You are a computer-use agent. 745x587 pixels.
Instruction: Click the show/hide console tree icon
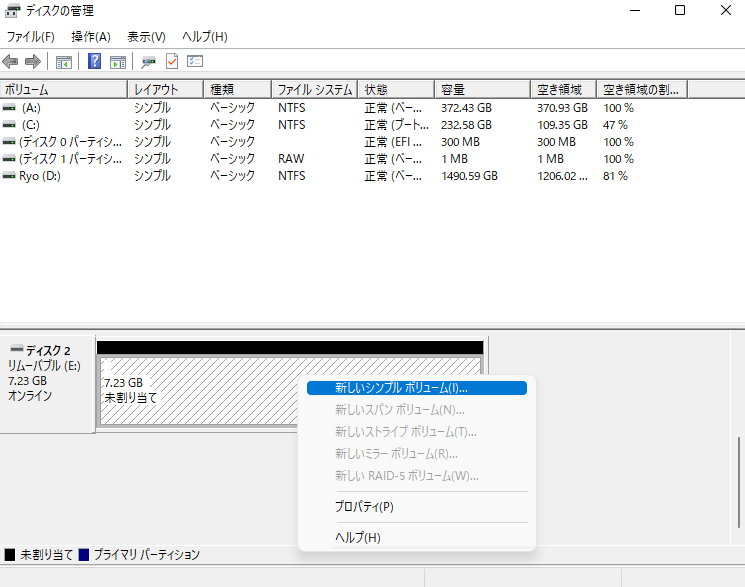[x=64, y=62]
